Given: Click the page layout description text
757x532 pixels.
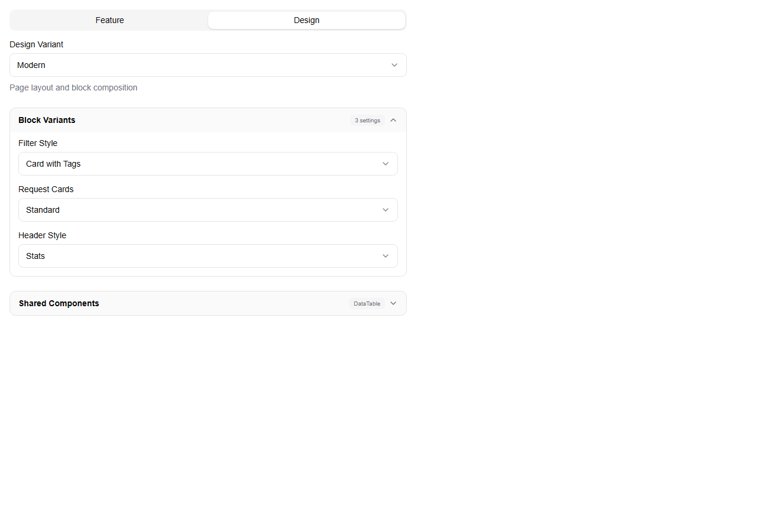Looking at the screenshot, I should coord(73,87).
